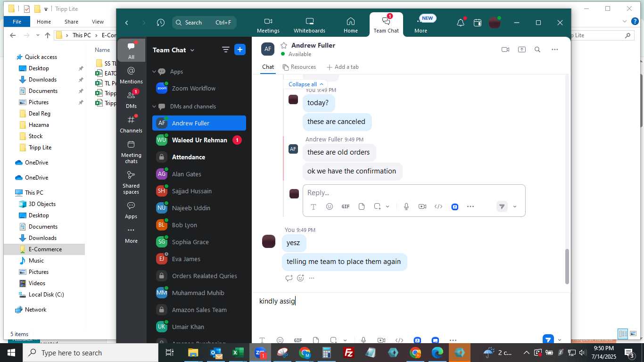The image size is (644, 362).
Task: Open chat more options ellipsis
Action: click(554, 49)
